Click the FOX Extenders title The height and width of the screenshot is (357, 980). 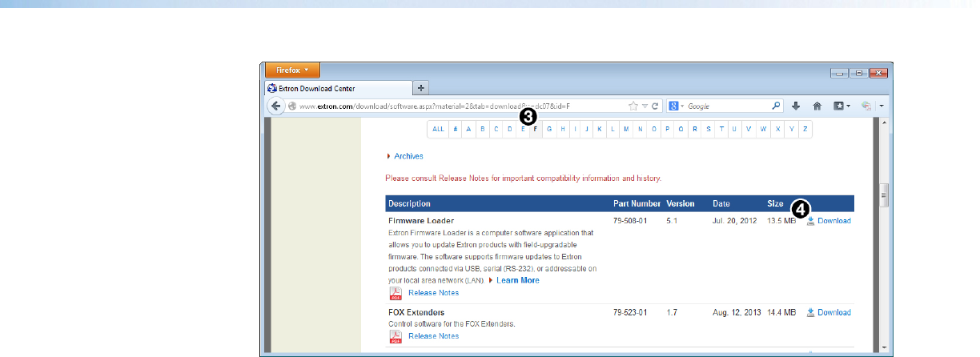pyautogui.click(x=416, y=312)
